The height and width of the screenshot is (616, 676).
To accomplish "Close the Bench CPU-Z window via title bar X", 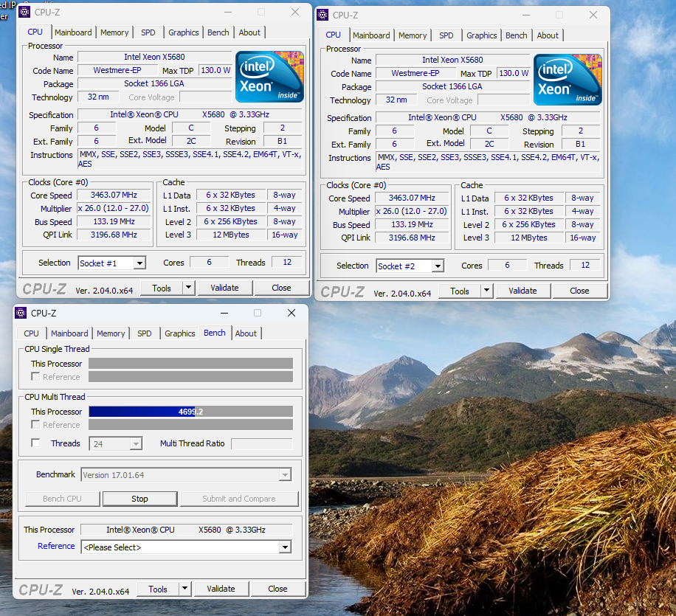I will (x=292, y=313).
